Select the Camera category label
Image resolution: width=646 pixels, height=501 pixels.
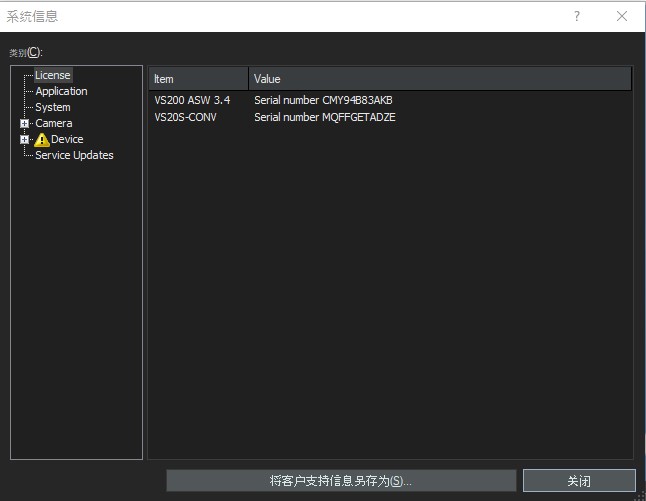(54, 123)
